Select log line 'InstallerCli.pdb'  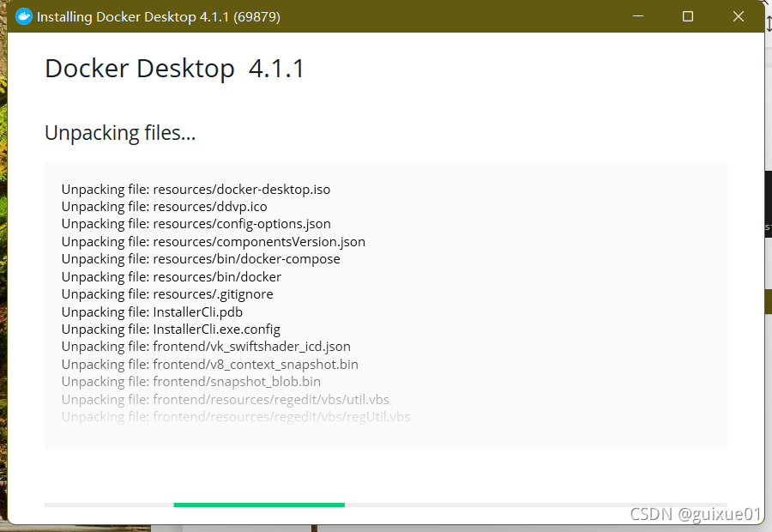152,311
